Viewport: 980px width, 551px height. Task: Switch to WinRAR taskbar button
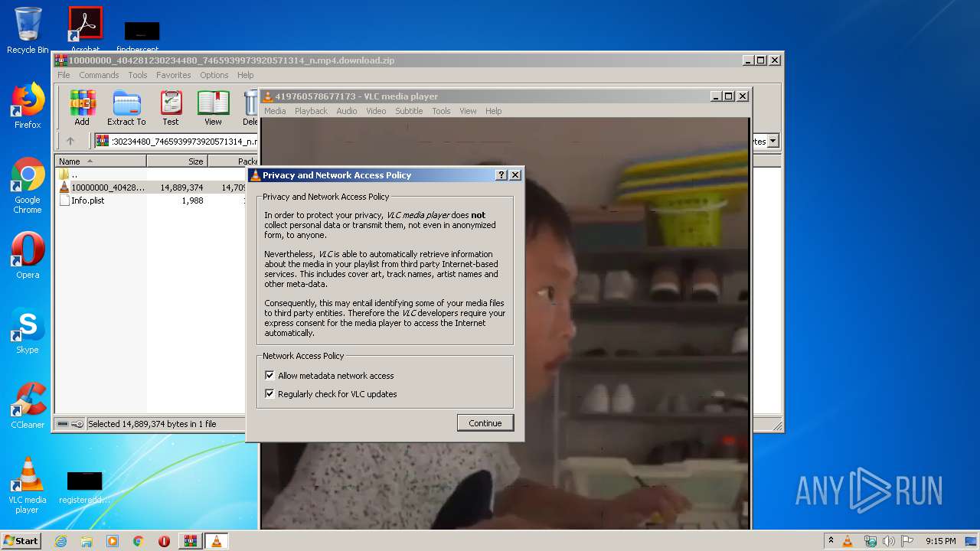coord(191,541)
